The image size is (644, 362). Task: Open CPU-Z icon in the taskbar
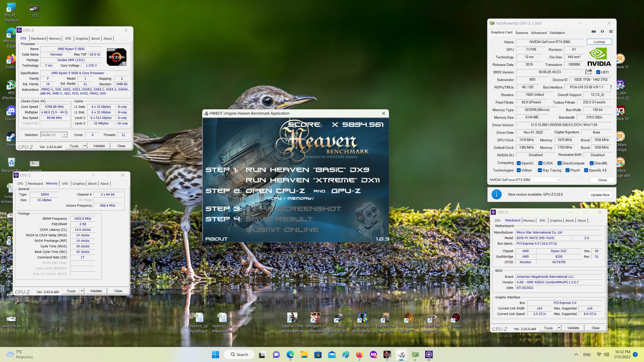[x=429, y=354]
